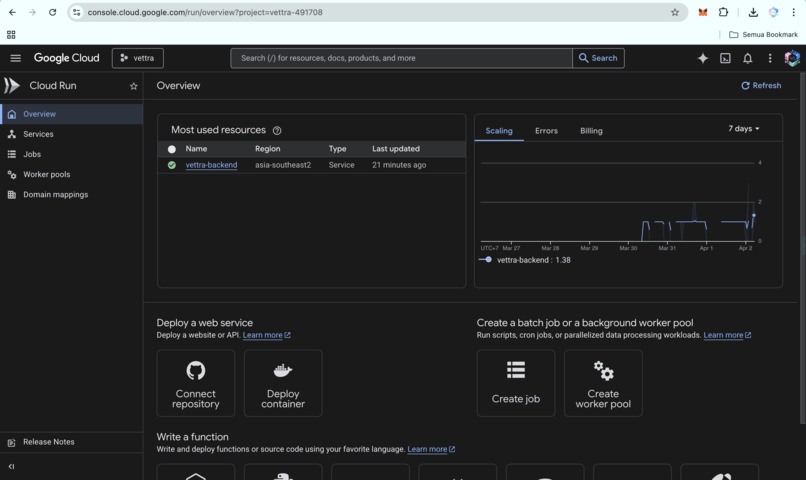This screenshot has width=806, height=480.
Task: Go forward in the browser
Action: (x=32, y=12)
